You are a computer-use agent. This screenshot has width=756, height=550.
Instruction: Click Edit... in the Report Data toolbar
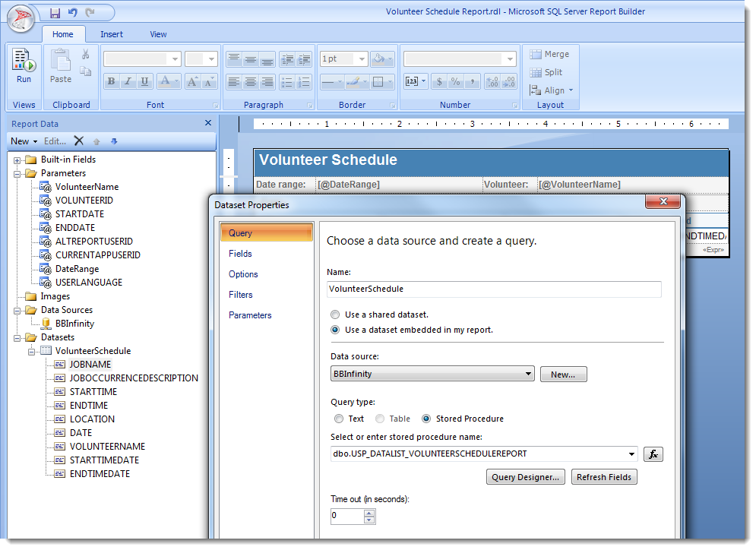[55, 141]
